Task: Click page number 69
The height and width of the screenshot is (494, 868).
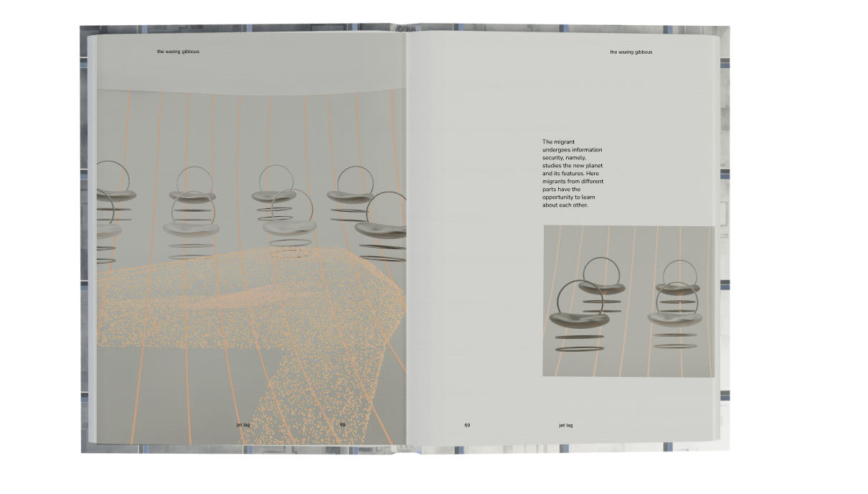Action: point(467,425)
